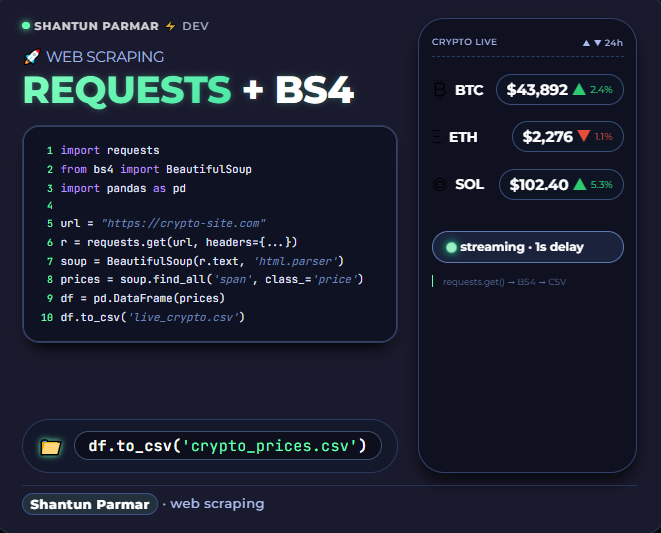Screen dimensions: 661x533
Task: Click the Solana circle icon
Action: [439, 184]
